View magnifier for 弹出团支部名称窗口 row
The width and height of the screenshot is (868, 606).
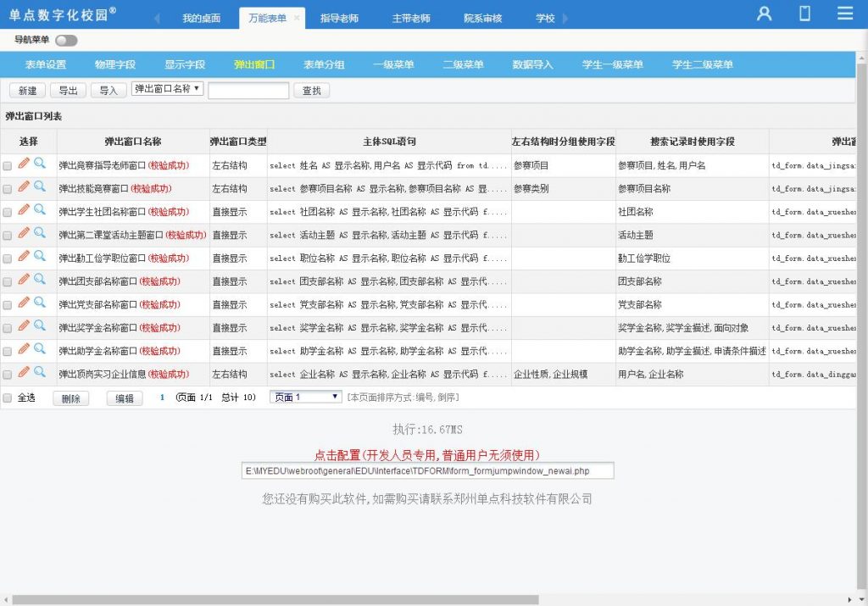39,279
